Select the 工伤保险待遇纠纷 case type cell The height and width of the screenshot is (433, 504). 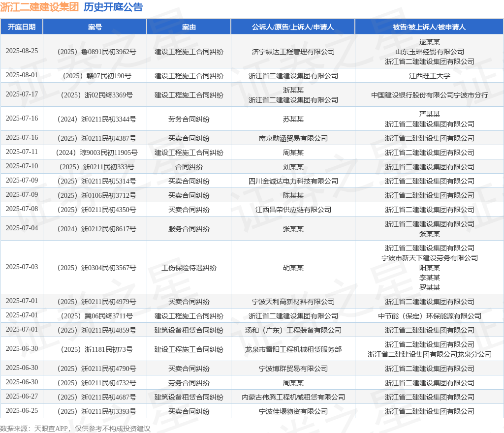(x=189, y=268)
